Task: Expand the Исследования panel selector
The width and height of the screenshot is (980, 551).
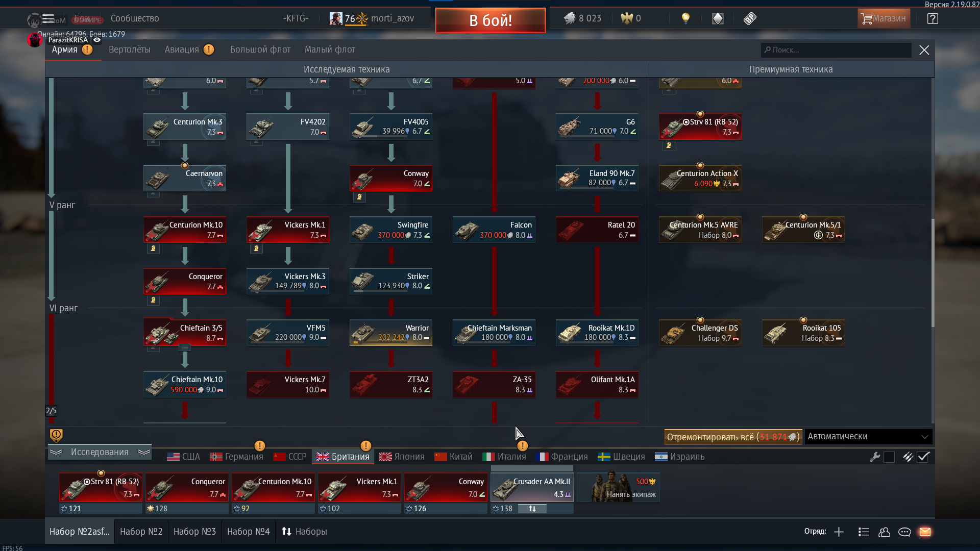Action: pyautogui.click(x=100, y=452)
